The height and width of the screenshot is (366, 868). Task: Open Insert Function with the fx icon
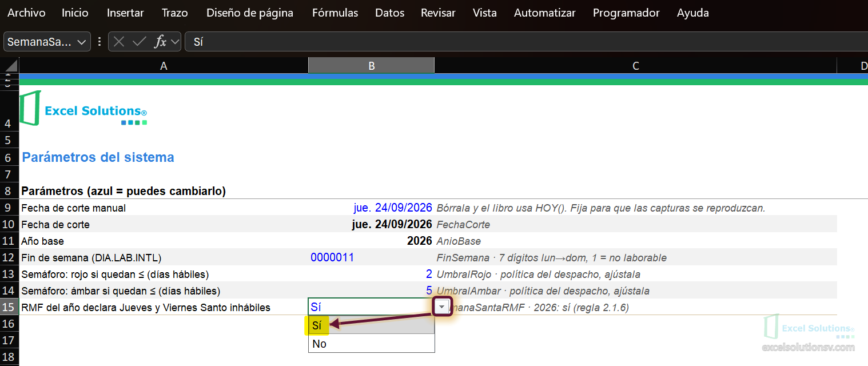click(x=161, y=42)
